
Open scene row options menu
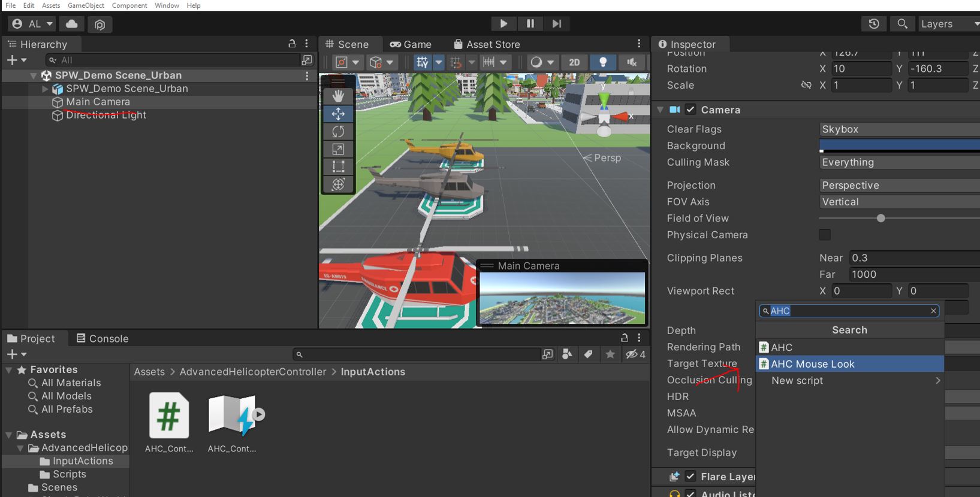307,75
